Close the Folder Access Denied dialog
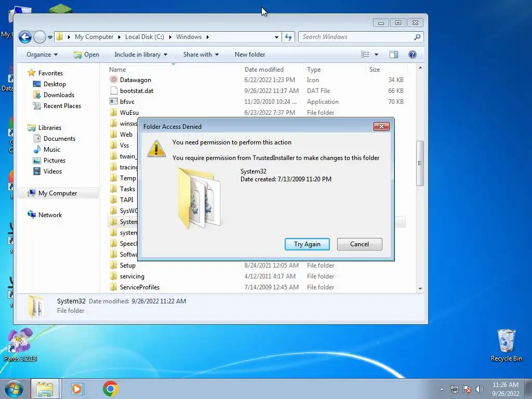 tap(381, 127)
